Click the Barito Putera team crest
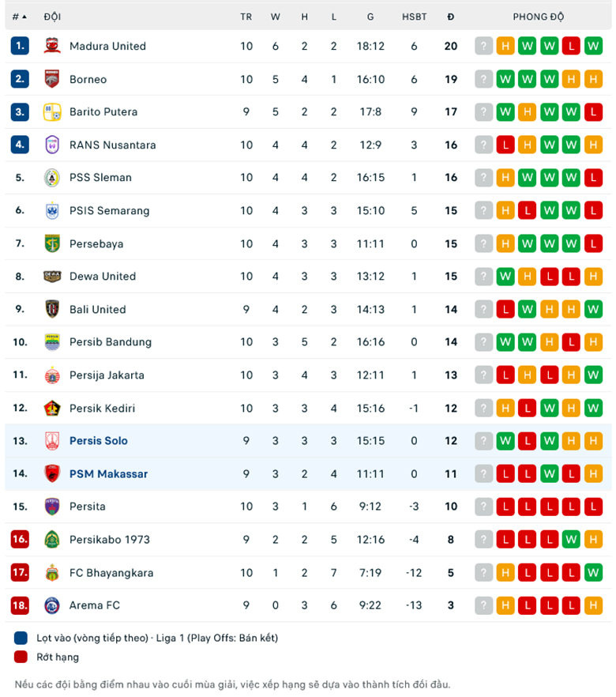Screen dimensions: 616x697 point(52,112)
